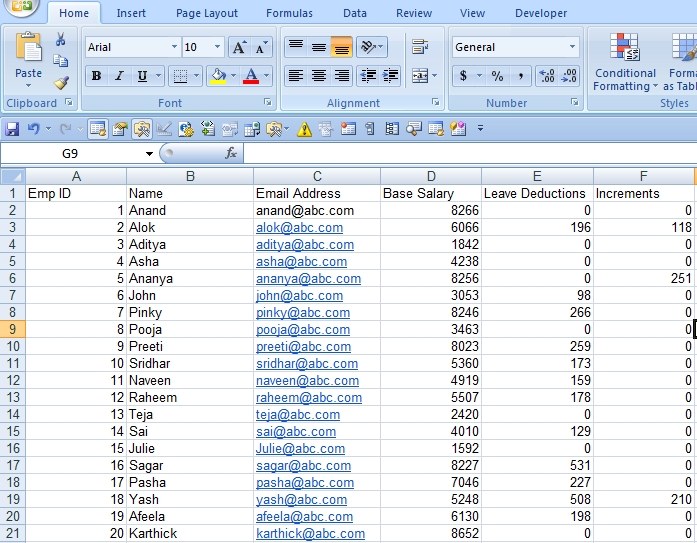The image size is (697, 543).
Task: Apply the Percent Style number format
Action: (497, 76)
